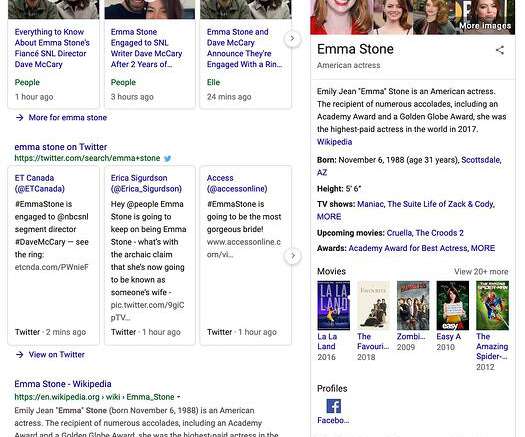Click 'Height: 5′ 6″' text
This screenshot has width=525, height=437.
pos(339,189)
